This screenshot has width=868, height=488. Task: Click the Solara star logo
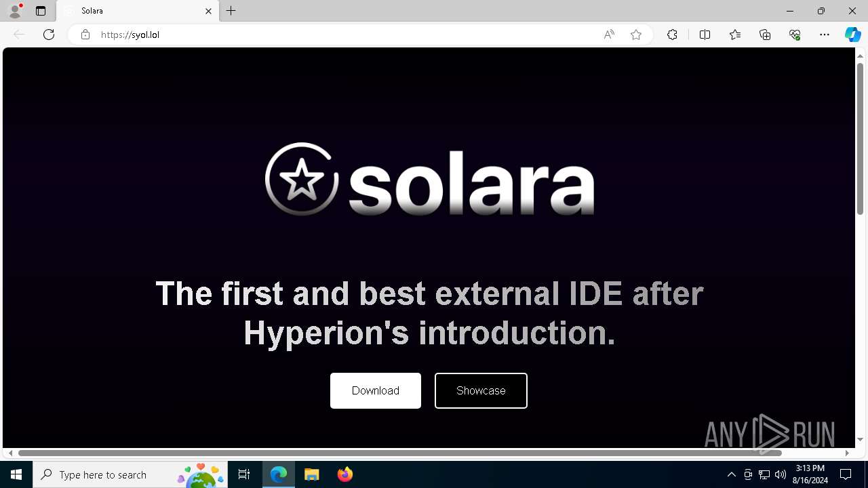click(302, 179)
